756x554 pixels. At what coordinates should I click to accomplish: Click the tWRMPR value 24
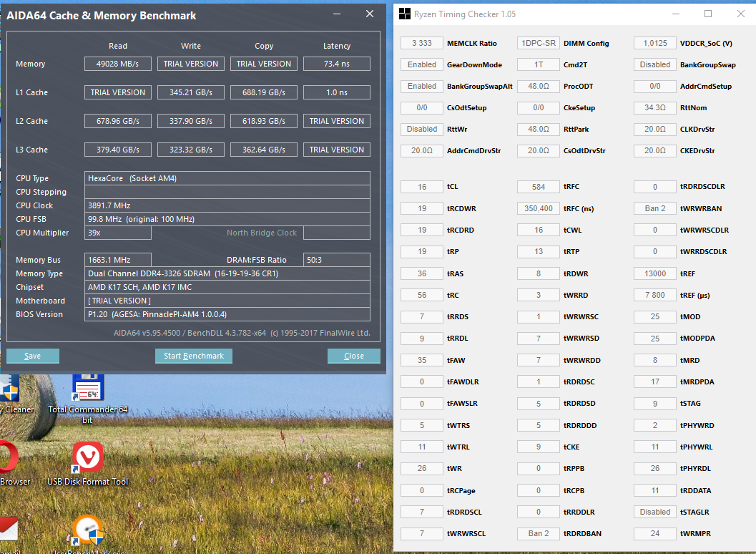(655, 533)
